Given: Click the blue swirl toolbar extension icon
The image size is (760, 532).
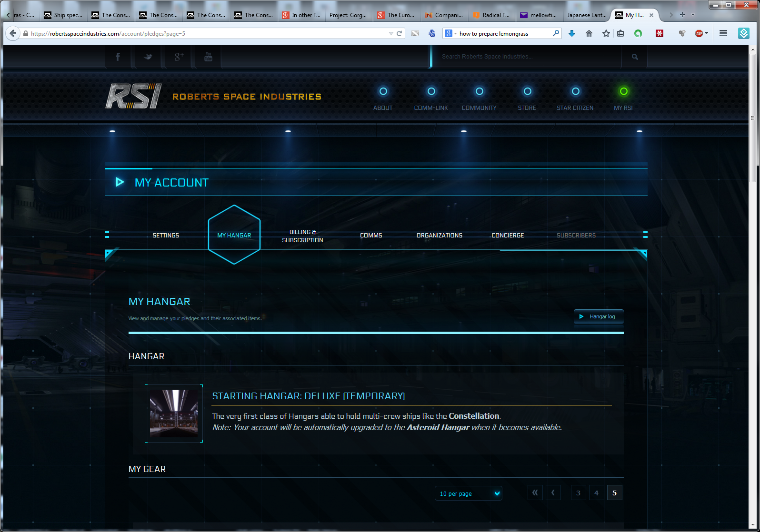Looking at the screenshot, I should tap(432, 33).
